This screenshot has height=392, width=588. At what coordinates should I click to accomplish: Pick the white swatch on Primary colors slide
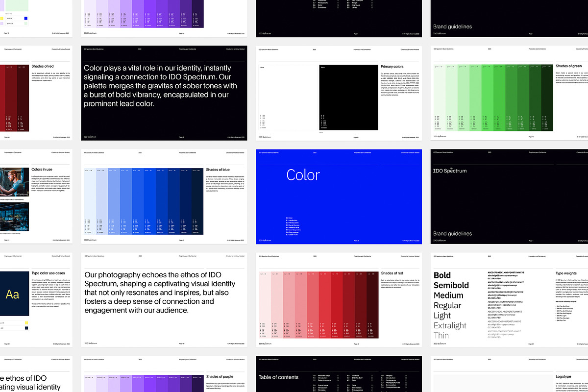(x=289, y=98)
